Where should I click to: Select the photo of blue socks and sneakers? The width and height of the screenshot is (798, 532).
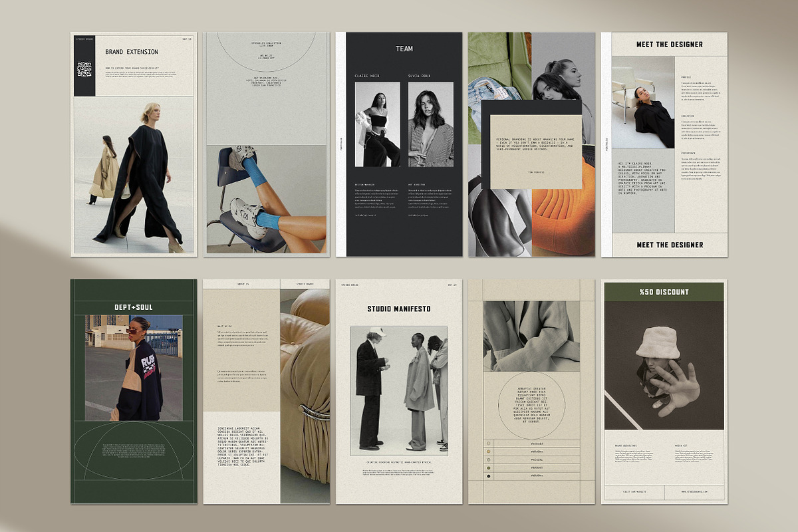point(266,199)
